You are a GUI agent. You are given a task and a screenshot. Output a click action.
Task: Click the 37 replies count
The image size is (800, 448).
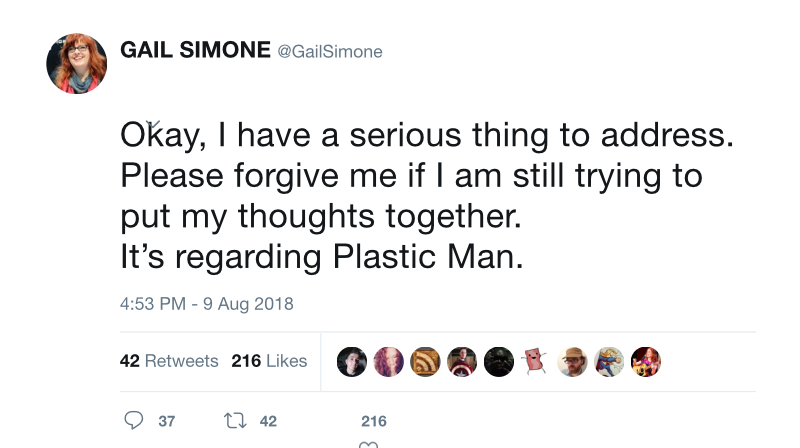167,421
